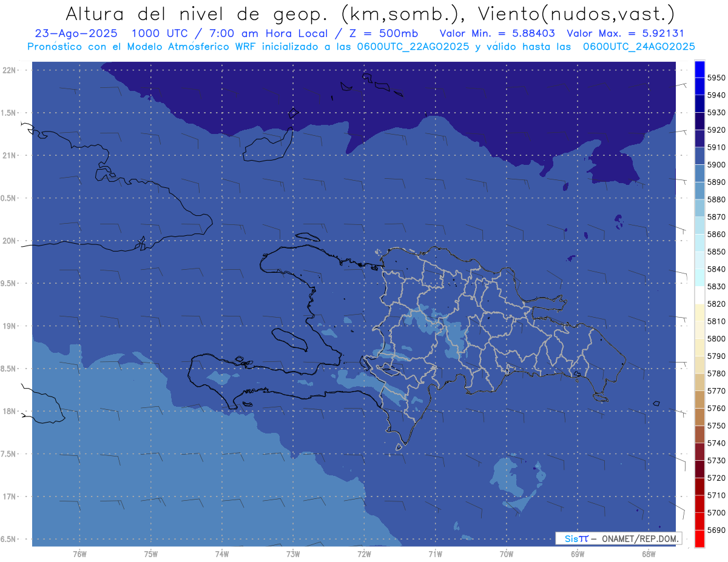Click the '5830' legend value
The image size is (728, 562).
[x=716, y=286]
